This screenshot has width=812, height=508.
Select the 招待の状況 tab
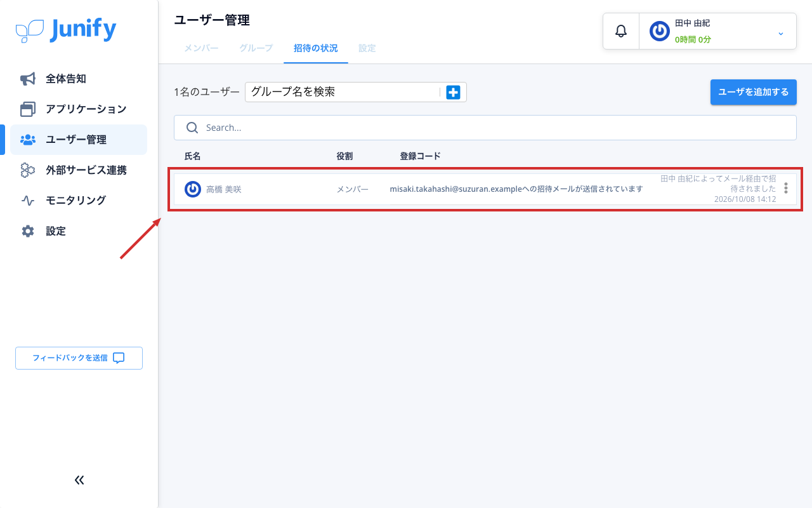[x=315, y=48]
